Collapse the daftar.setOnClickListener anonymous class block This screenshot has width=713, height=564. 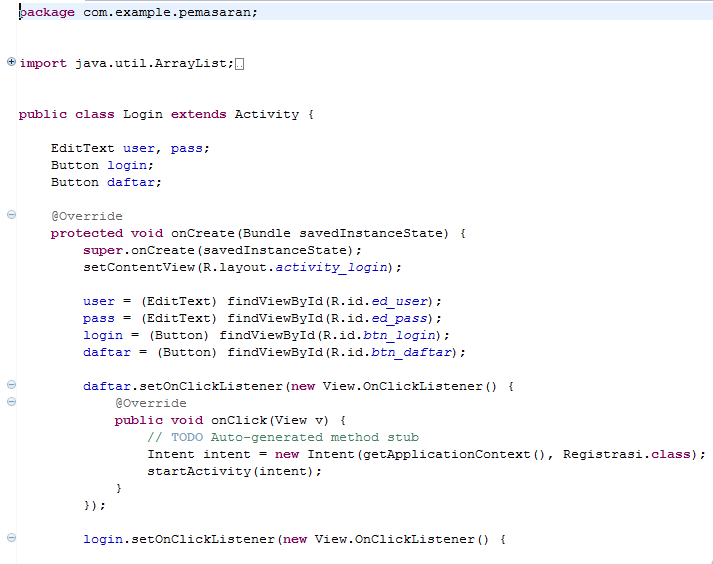pyautogui.click(x=11, y=384)
